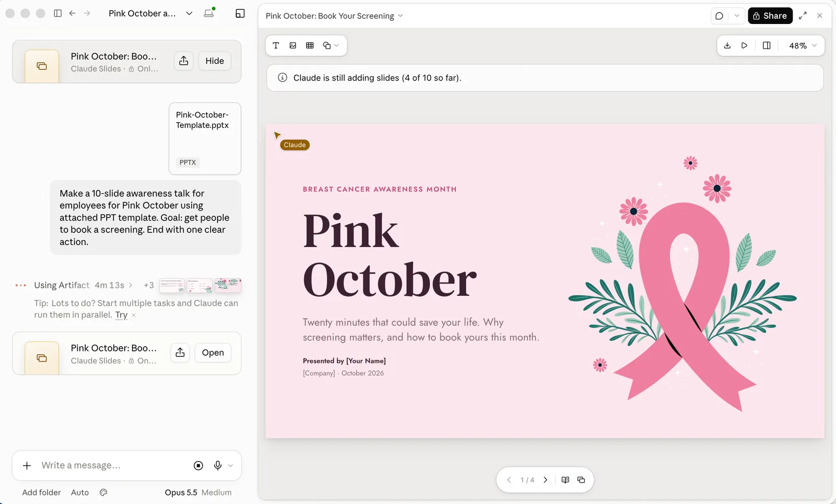This screenshot has width=836, height=504.
Task: Click the info icon in status banner
Action: 283,78
